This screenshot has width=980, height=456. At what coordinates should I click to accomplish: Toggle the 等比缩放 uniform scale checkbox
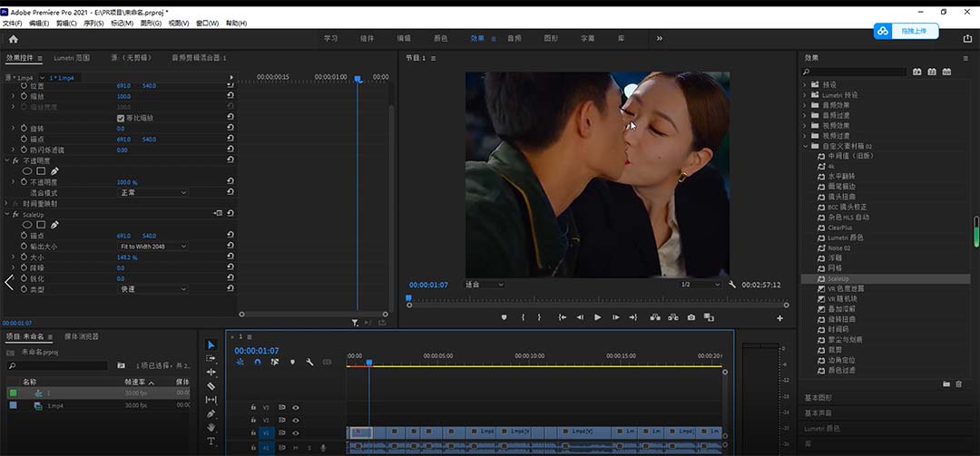coord(121,118)
